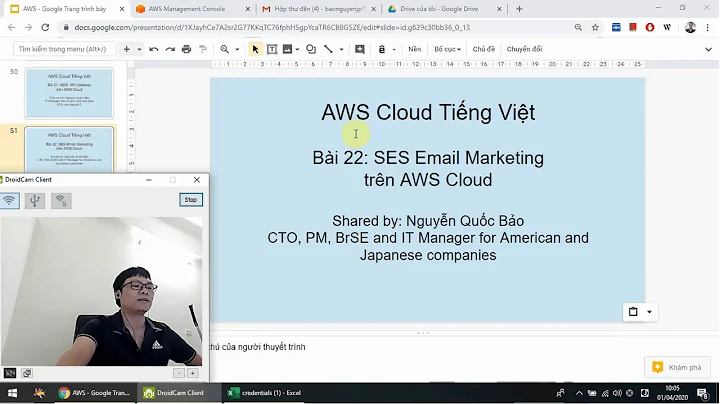Go back in the browser

11,28
